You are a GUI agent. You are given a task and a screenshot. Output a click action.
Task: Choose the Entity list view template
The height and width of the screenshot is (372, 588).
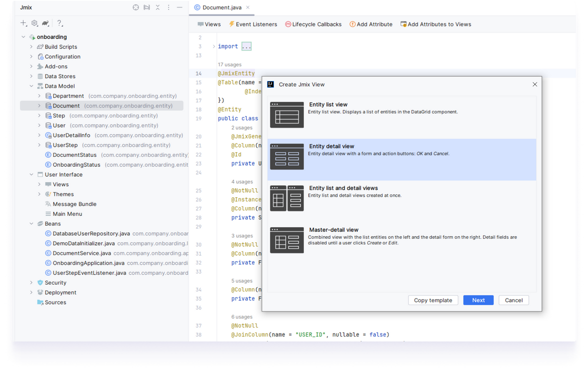401,118
